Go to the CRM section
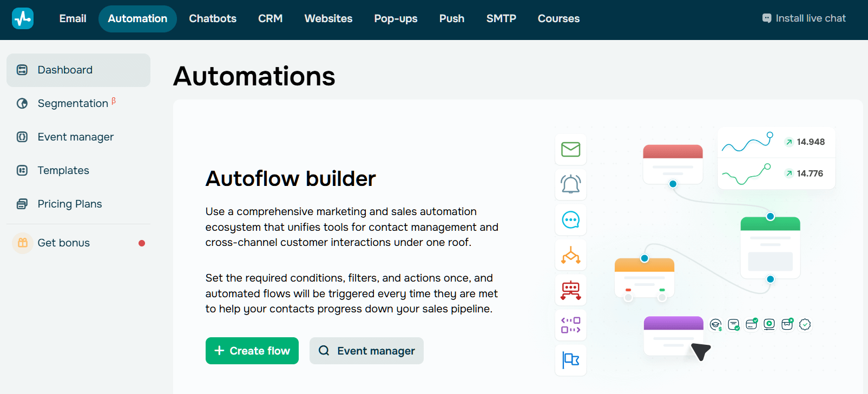The image size is (868, 394). point(270,19)
